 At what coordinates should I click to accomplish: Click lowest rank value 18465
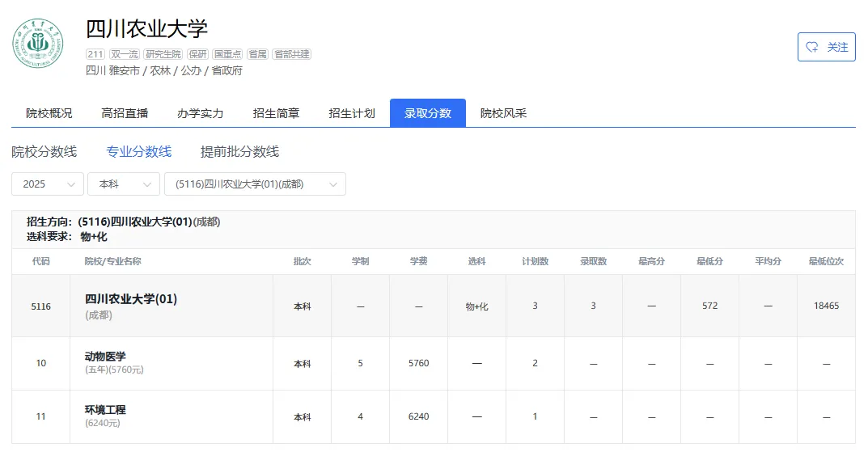pyautogui.click(x=827, y=306)
